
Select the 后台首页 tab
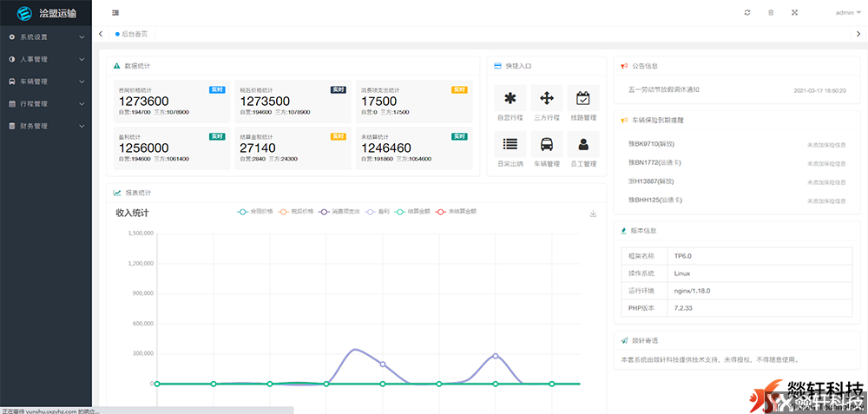click(131, 34)
